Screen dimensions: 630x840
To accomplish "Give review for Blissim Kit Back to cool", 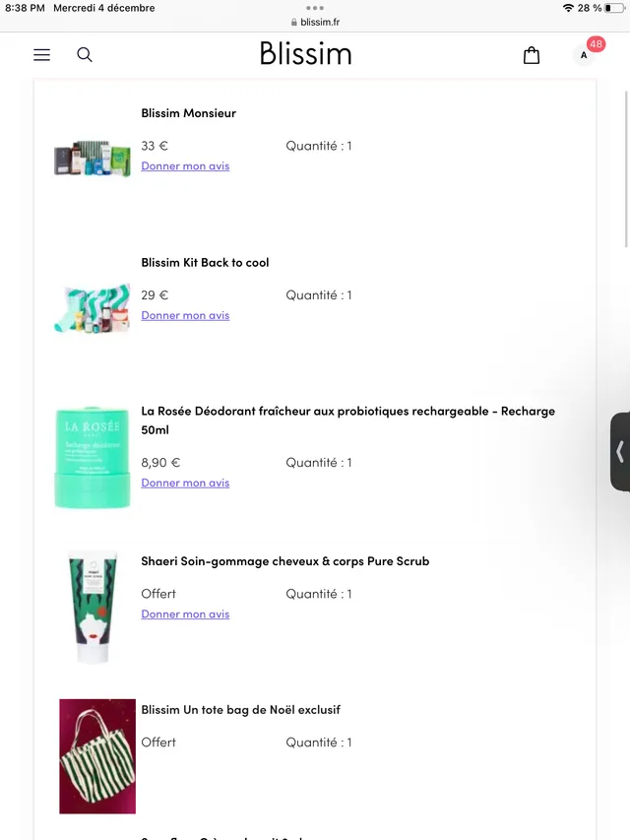I will click(x=185, y=316).
